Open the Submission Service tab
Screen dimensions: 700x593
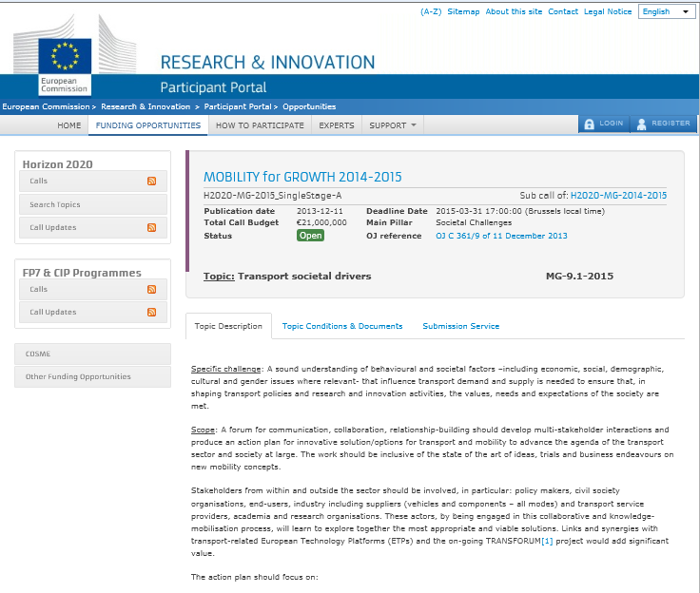coord(460,326)
